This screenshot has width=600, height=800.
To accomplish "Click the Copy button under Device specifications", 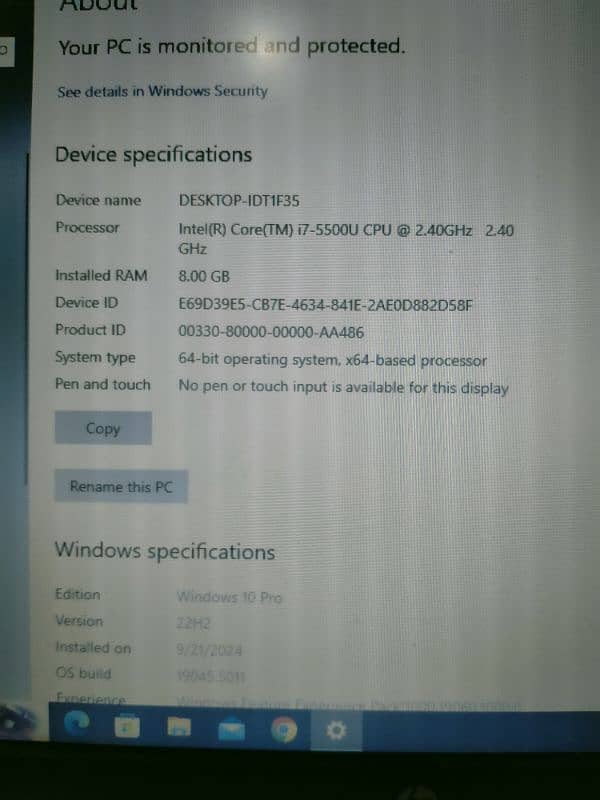I will tap(103, 428).
